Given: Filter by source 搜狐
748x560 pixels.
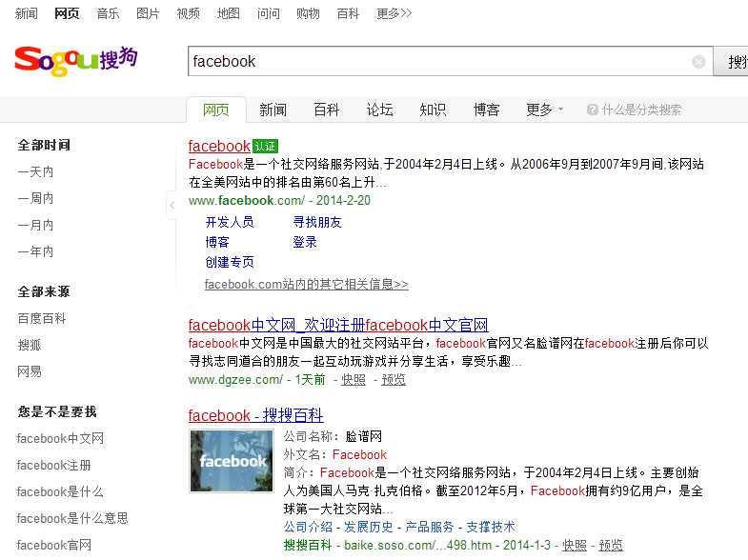Looking at the screenshot, I should point(30,345).
